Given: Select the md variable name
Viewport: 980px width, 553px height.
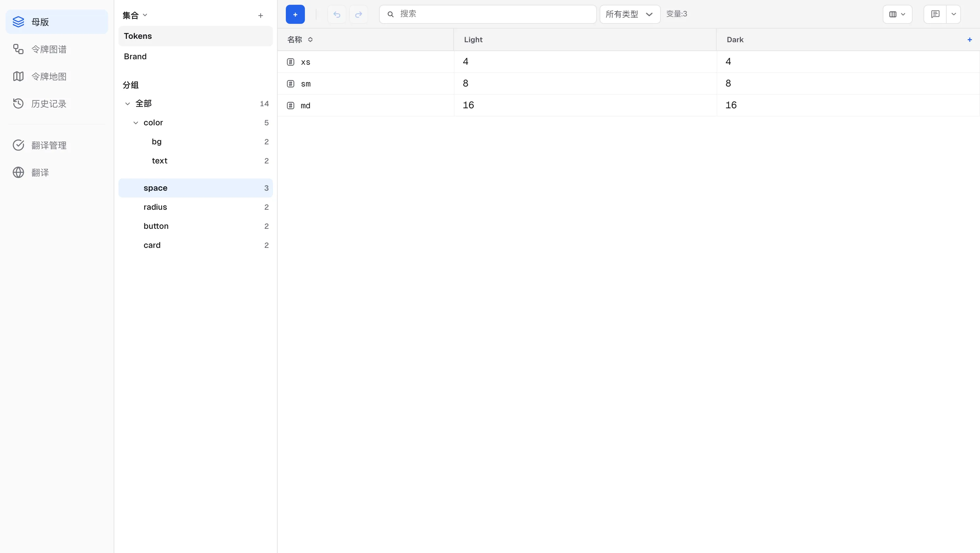Looking at the screenshot, I should tap(306, 106).
